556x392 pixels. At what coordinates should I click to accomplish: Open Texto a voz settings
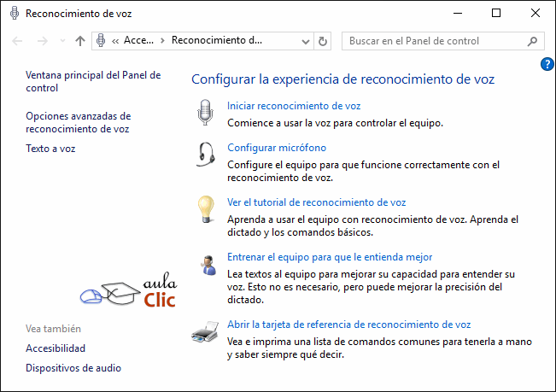51,149
